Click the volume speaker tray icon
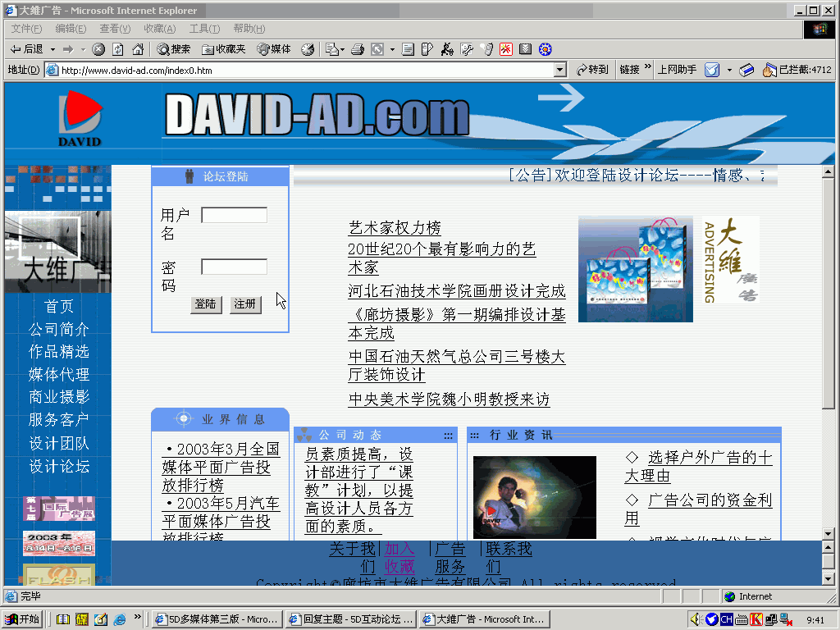The height and width of the screenshot is (630, 840). click(x=696, y=619)
